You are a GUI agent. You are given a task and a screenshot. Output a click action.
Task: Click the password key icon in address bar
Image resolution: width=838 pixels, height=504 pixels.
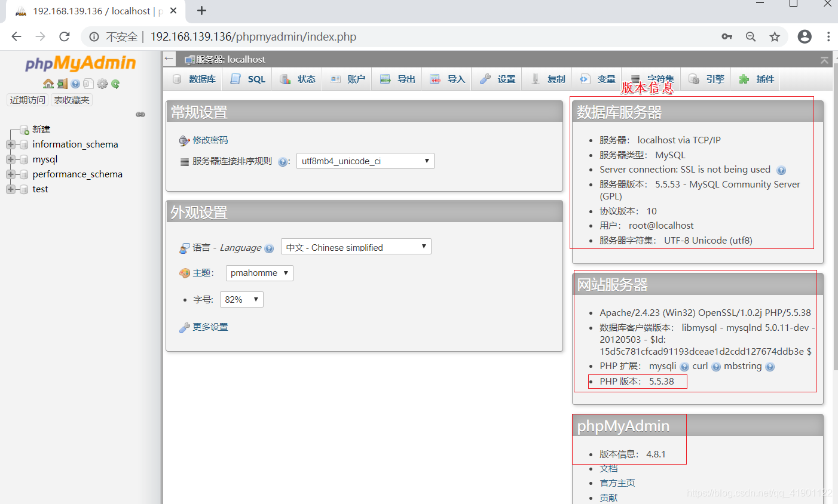point(727,36)
